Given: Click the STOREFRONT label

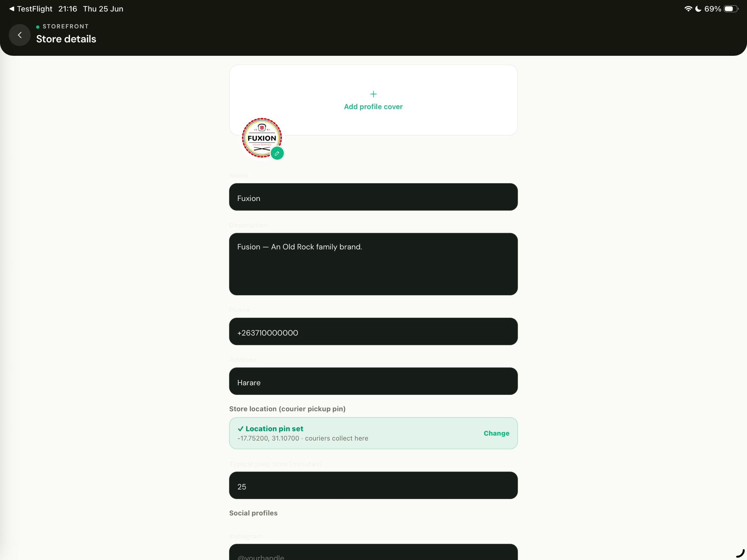Looking at the screenshot, I should click(x=66, y=26).
